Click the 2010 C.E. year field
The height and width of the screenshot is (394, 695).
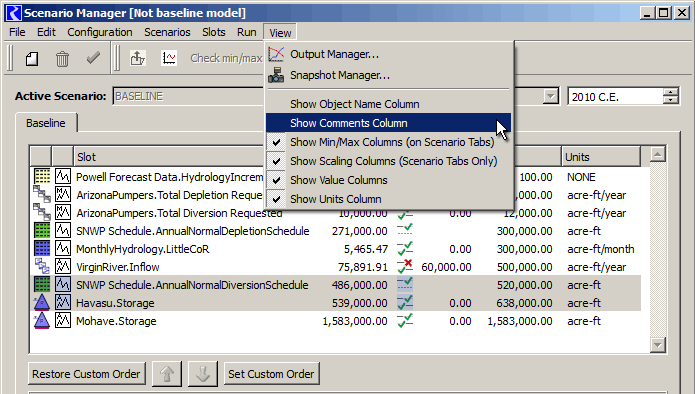click(x=615, y=97)
